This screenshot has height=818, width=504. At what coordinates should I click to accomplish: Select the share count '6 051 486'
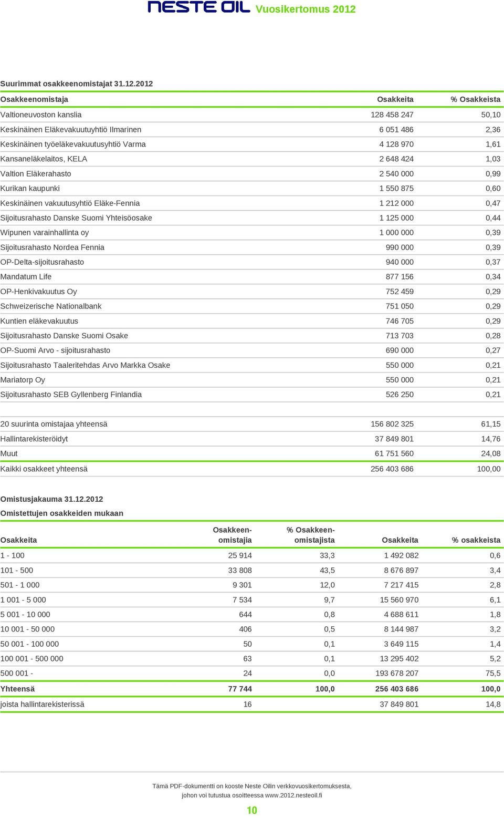(396, 129)
